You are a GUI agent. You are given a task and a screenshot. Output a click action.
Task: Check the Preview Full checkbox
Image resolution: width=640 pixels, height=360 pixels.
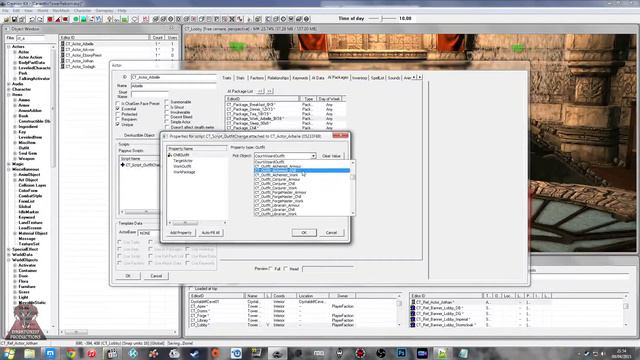click(271, 269)
